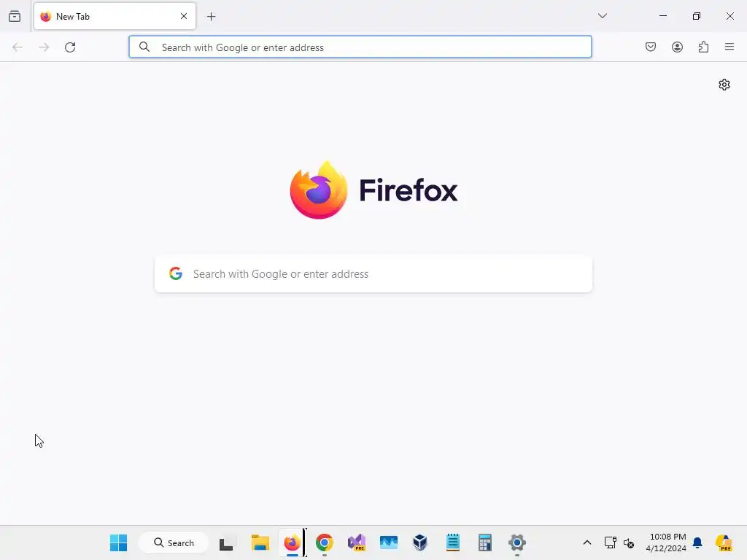
Task: Close the New Tab tab
Action: [x=184, y=16]
